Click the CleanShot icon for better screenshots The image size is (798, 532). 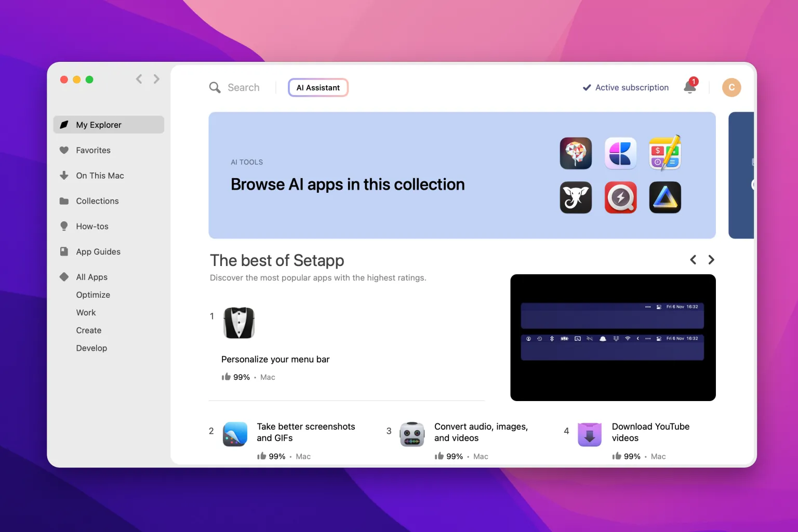235,434
